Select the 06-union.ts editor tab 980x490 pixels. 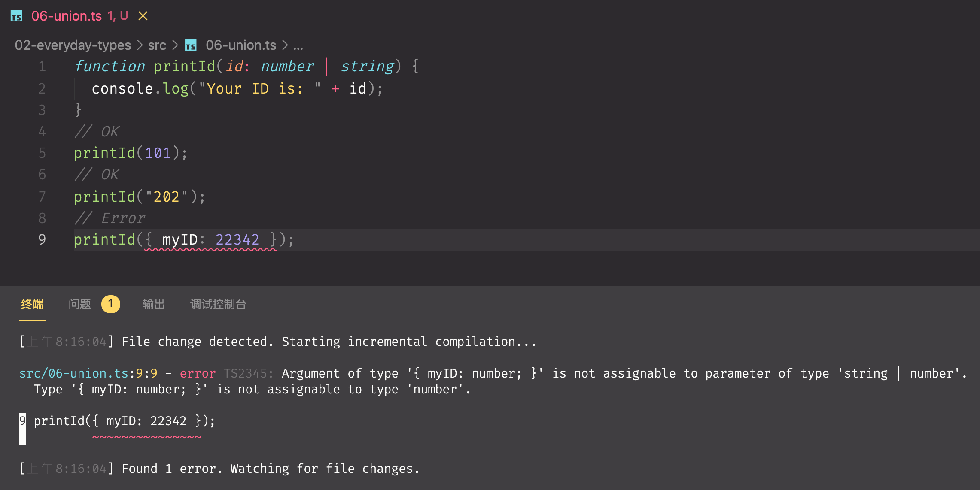tap(79, 16)
